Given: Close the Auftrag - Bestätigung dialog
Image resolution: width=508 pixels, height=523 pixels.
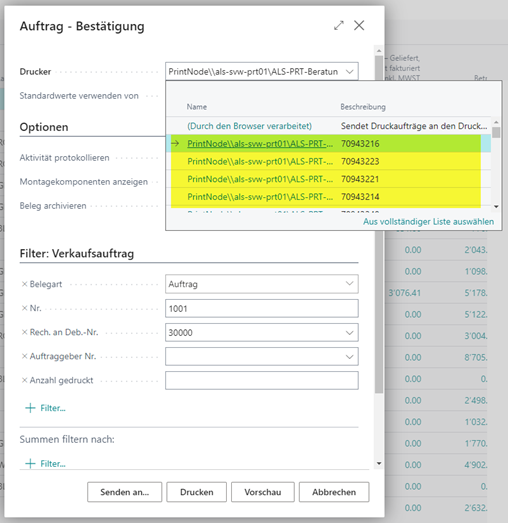Looking at the screenshot, I should pos(359,25).
